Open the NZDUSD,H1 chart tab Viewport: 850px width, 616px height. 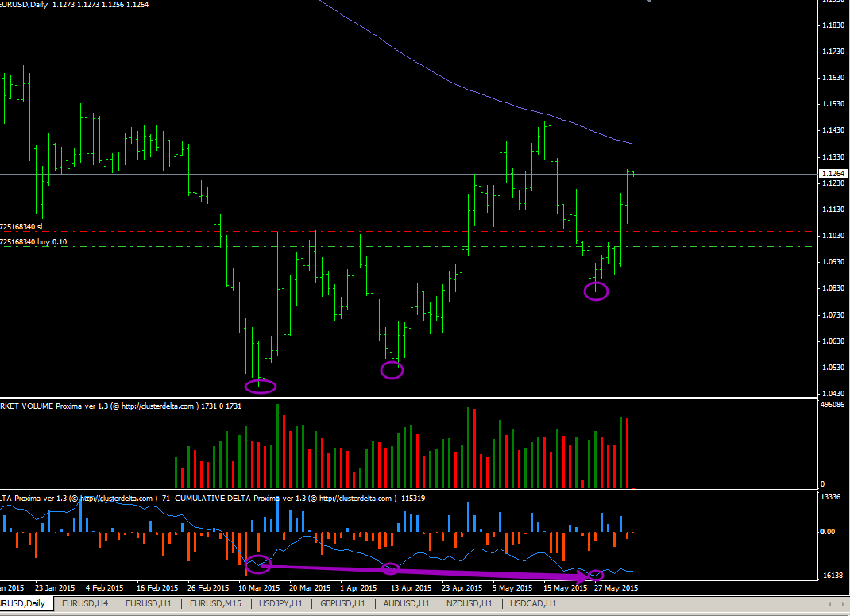pos(469,603)
